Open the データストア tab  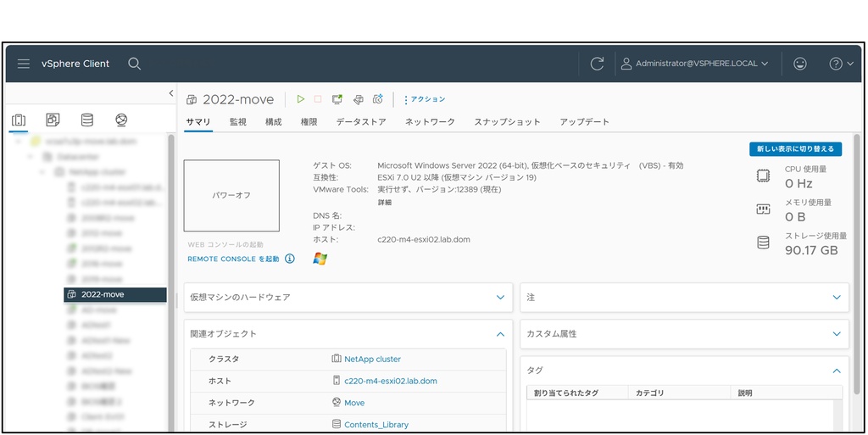pyautogui.click(x=360, y=122)
